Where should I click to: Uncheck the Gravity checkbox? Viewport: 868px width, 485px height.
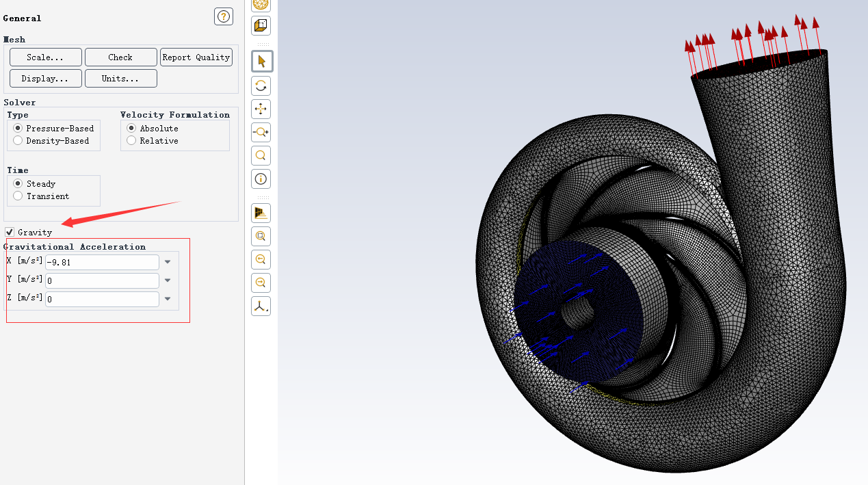10,233
